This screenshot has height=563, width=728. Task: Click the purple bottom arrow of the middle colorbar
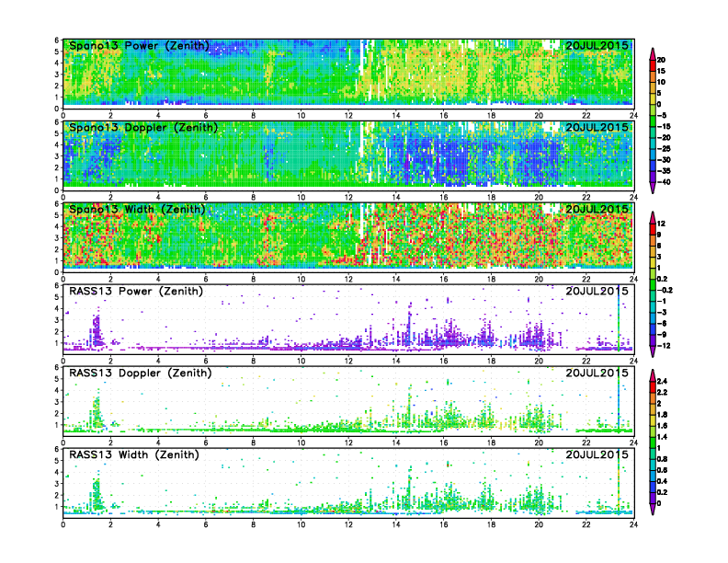click(653, 354)
